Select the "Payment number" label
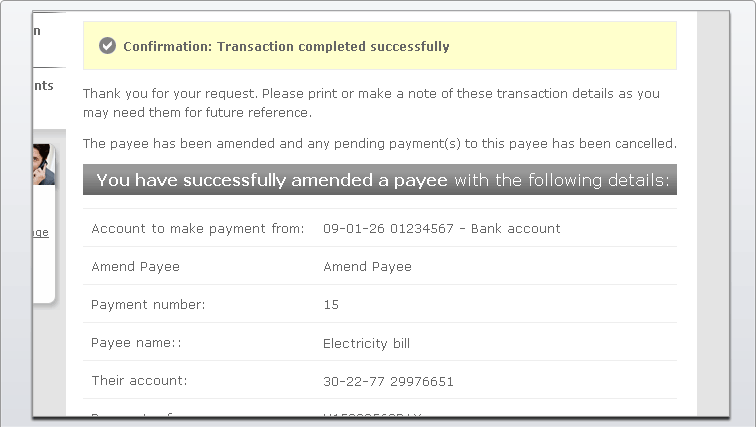Screen dimensions: 756x427 pyautogui.click(x=148, y=305)
